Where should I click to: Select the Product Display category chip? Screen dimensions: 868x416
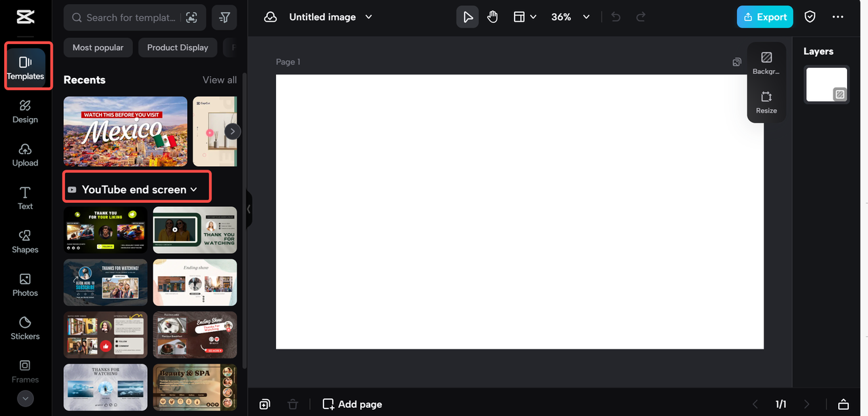click(178, 48)
